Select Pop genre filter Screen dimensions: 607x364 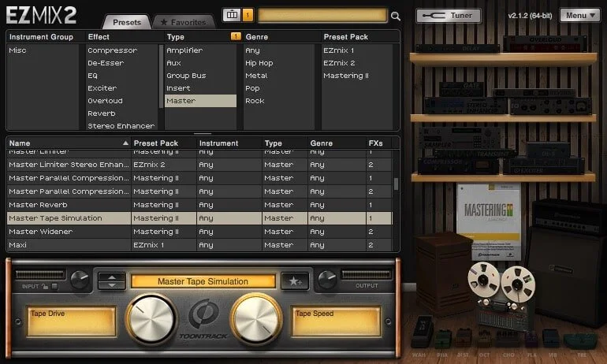(x=279, y=88)
